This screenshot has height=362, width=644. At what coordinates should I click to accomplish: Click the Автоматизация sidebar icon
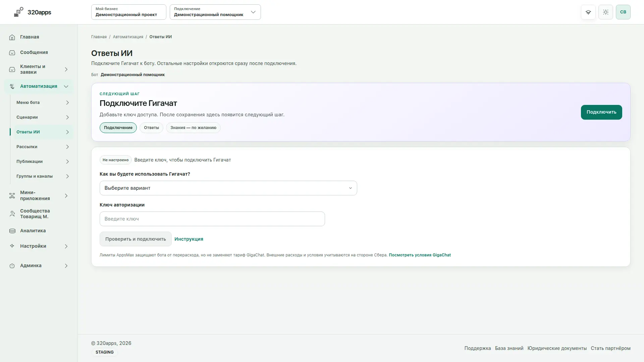coord(12,86)
